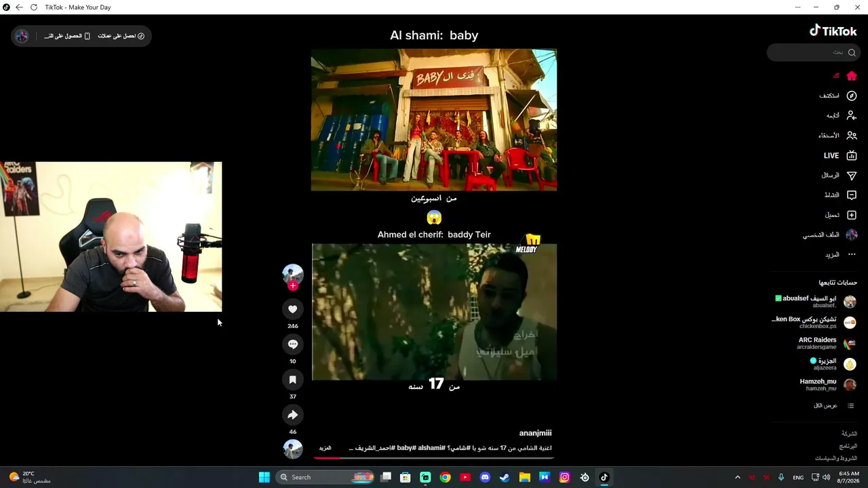The height and width of the screenshot is (488, 868).
Task: Open the abualsef followed account
Action: coord(814,302)
